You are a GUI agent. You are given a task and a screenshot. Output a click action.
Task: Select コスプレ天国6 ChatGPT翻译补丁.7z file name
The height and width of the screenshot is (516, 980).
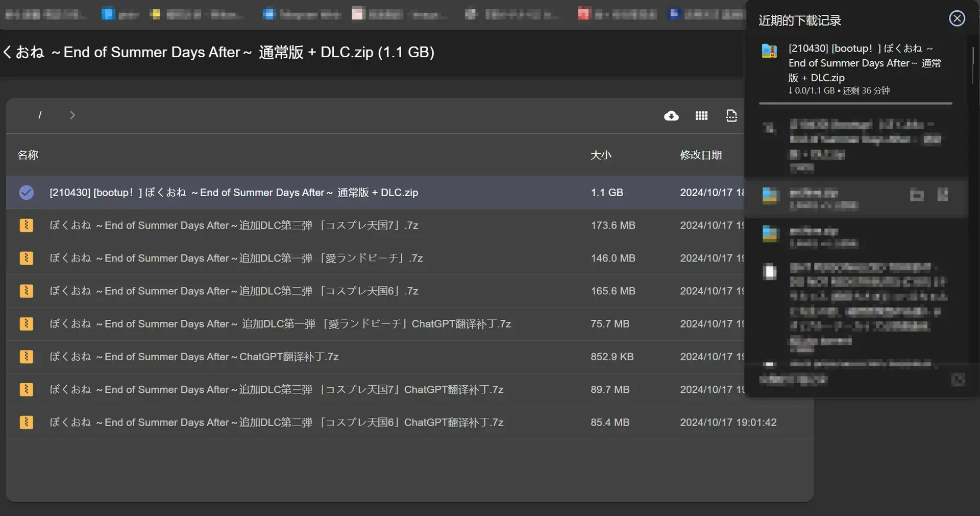click(x=277, y=423)
